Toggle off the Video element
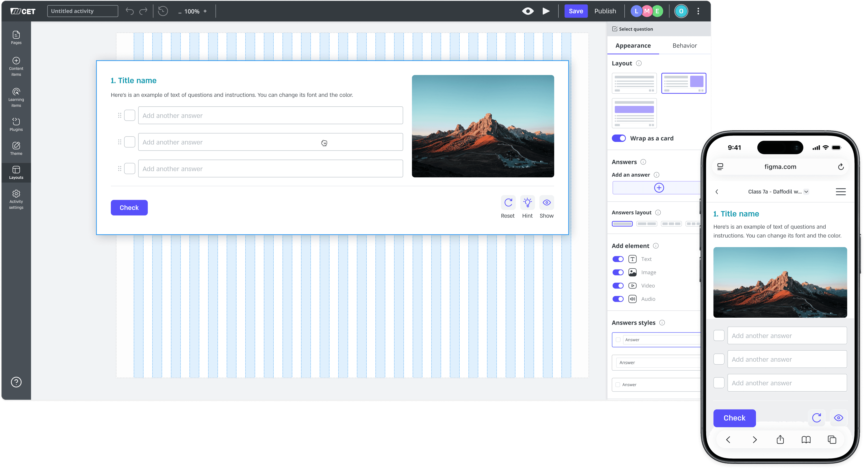Screen dimensions: 868x473 tap(618, 286)
